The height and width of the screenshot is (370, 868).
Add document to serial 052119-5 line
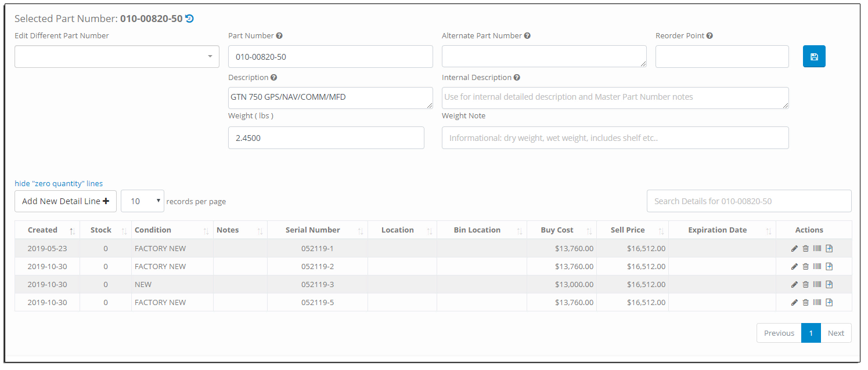(x=829, y=303)
